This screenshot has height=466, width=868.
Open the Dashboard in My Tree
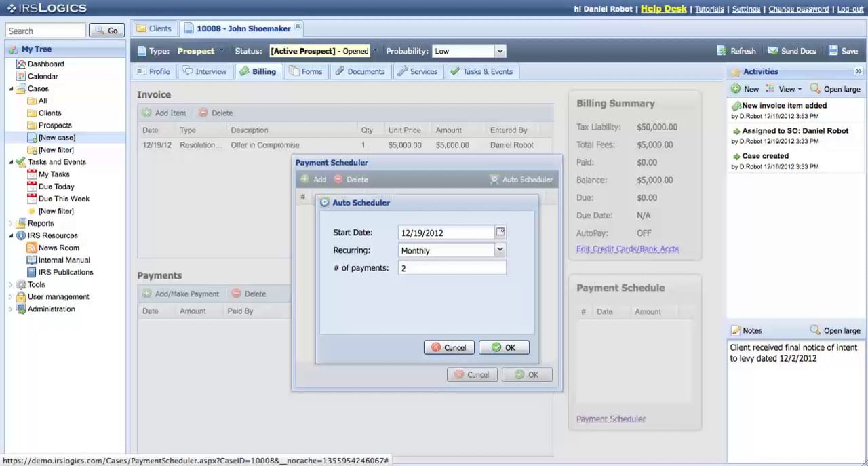pos(40,64)
